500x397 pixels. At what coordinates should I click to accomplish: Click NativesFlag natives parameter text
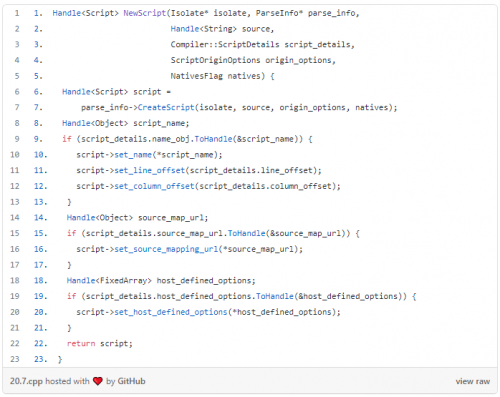[215, 76]
